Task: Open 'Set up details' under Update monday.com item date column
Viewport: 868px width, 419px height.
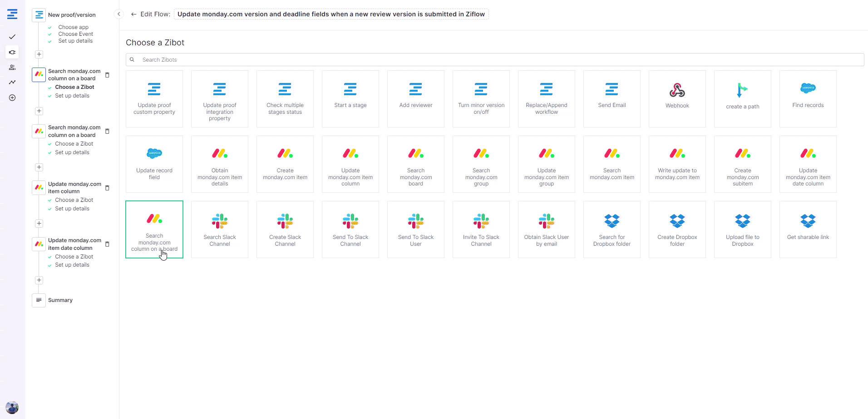Action: click(72, 265)
